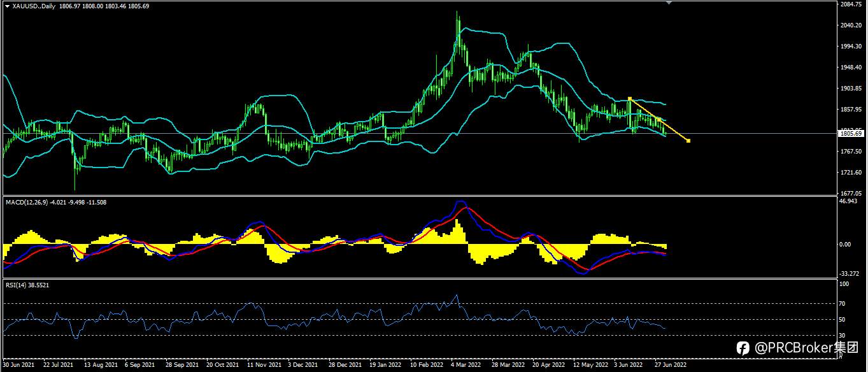Click the 3 Dec 2021 date label
This screenshot has width=868, height=372.
[x=302, y=366]
